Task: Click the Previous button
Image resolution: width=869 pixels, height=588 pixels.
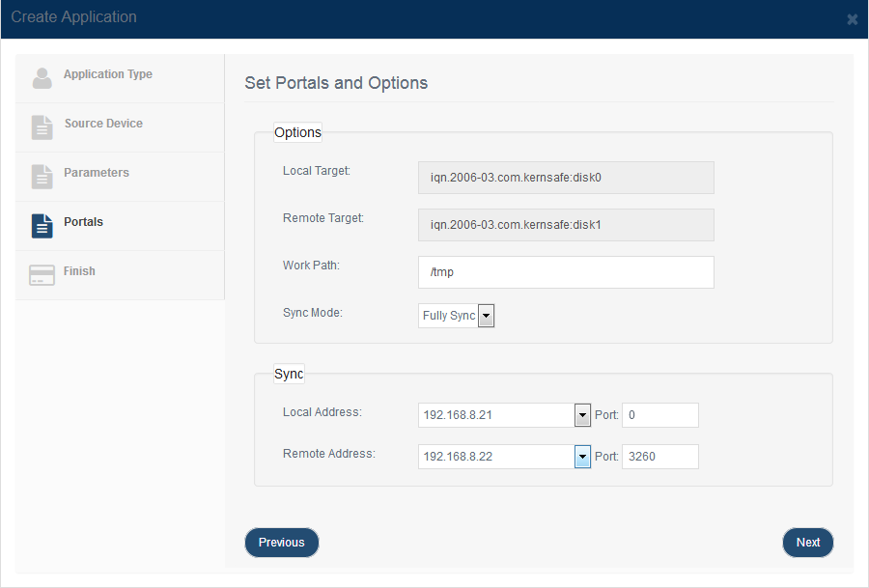Action: pyautogui.click(x=282, y=543)
